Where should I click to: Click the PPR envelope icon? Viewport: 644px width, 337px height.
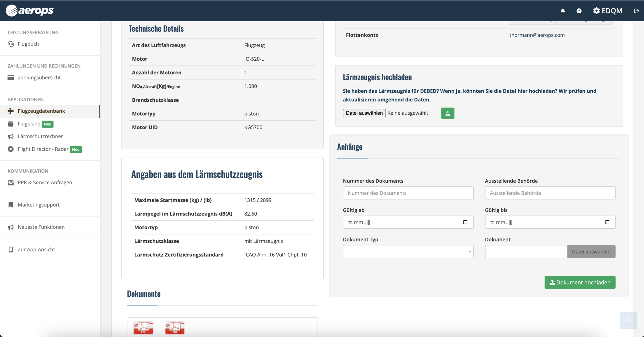click(11, 182)
